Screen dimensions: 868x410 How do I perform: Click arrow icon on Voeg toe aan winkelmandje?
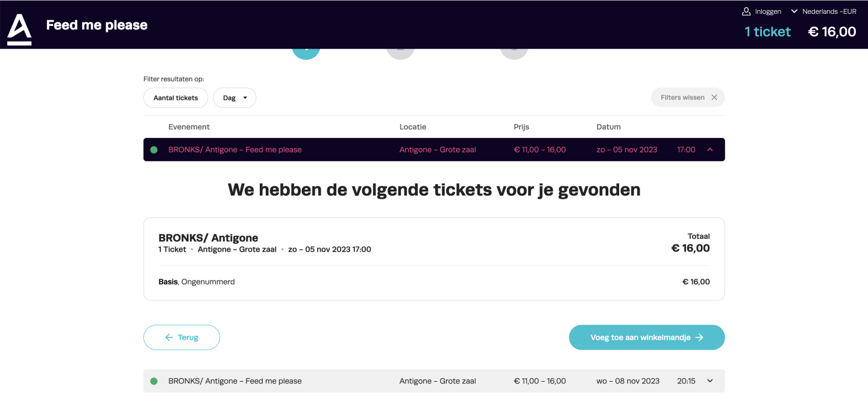tap(699, 338)
